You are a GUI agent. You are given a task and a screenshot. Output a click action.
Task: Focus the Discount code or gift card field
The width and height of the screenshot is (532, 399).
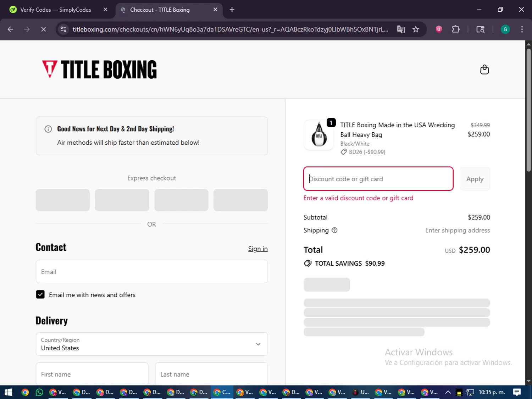[378, 179]
